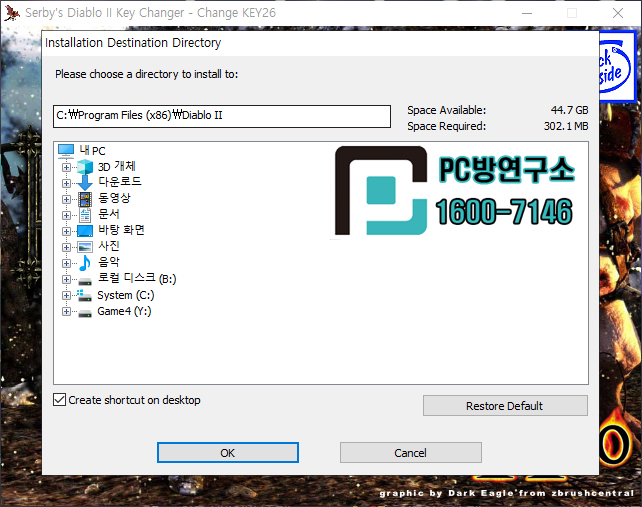
Task: Click the '302.1 MB' value
Action: pos(566,126)
